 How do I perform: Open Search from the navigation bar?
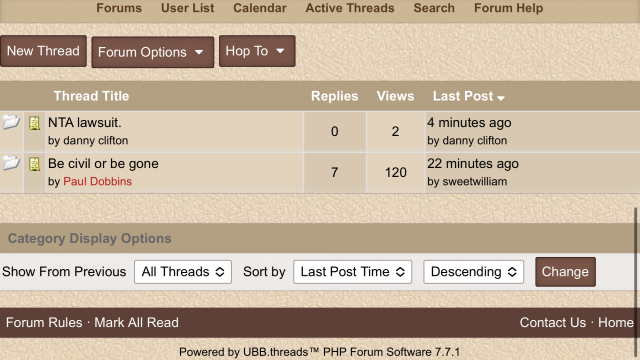pos(434,8)
